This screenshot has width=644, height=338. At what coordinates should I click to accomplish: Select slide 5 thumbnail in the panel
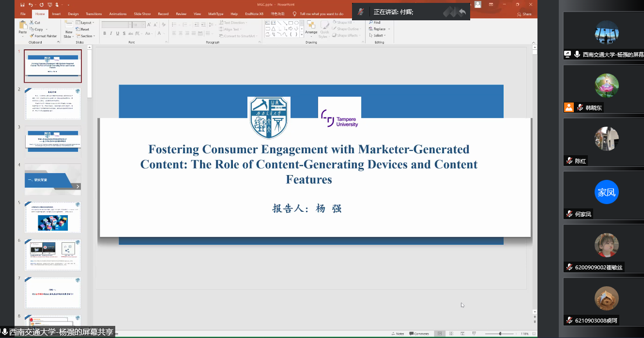point(53,217)
